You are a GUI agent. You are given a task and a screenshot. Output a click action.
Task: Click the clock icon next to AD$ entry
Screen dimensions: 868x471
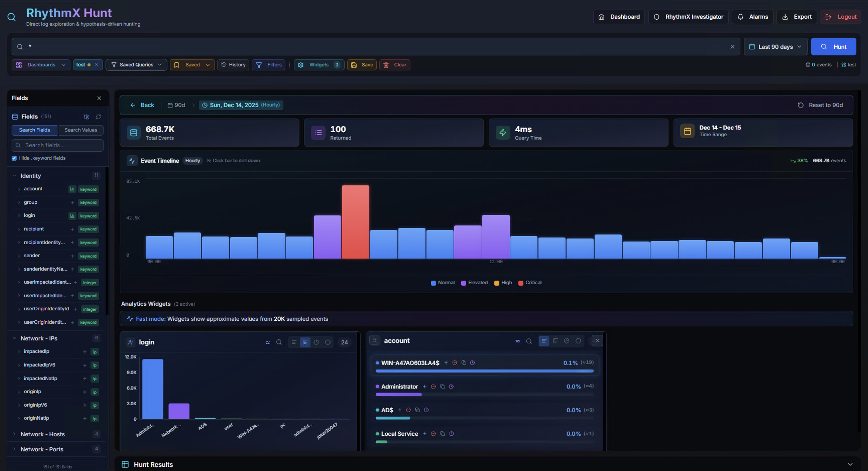pos(426,410)
